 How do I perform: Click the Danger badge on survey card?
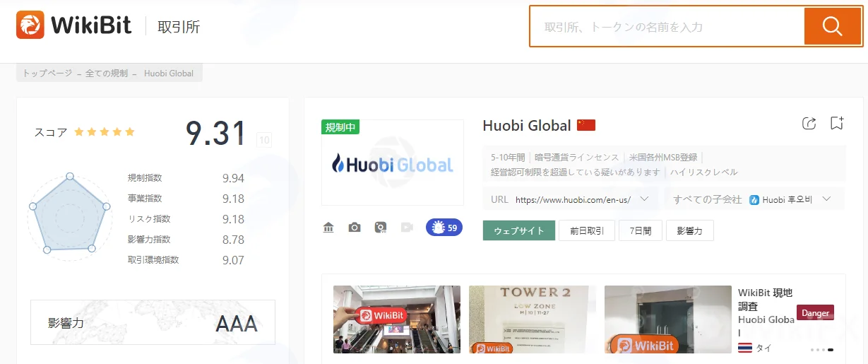[815, 312]
